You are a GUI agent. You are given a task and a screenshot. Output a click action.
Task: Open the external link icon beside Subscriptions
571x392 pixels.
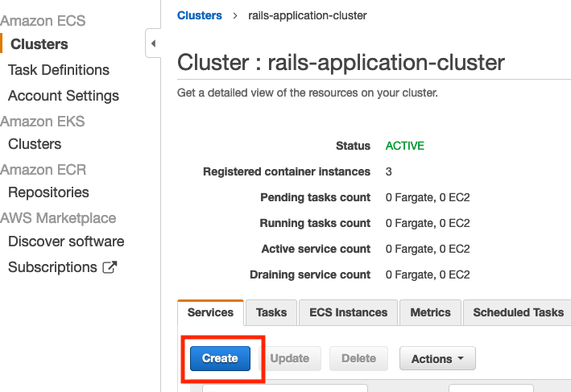point(110,267)
